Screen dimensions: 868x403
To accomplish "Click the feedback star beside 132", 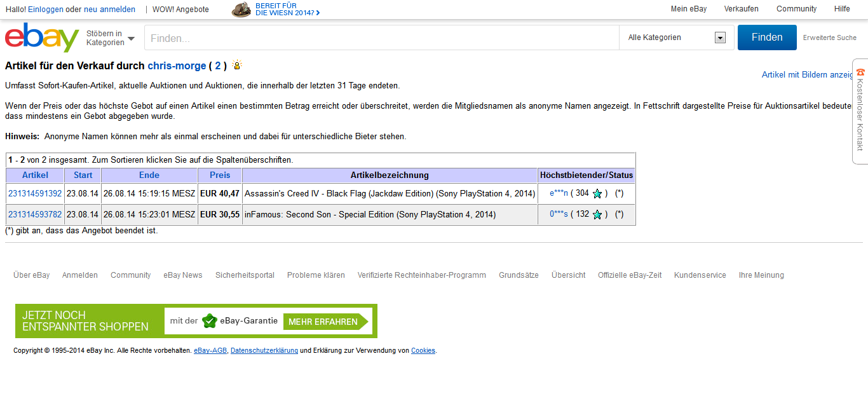I will coord(597,215).
